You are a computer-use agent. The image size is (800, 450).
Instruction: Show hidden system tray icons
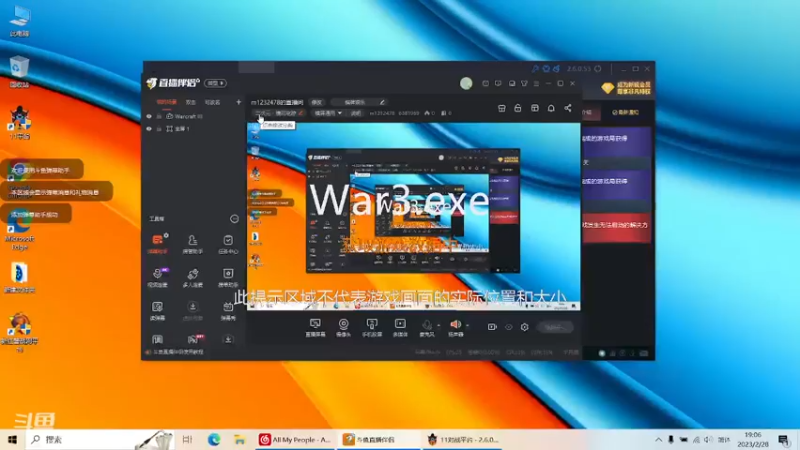click(x=658, y=440)
